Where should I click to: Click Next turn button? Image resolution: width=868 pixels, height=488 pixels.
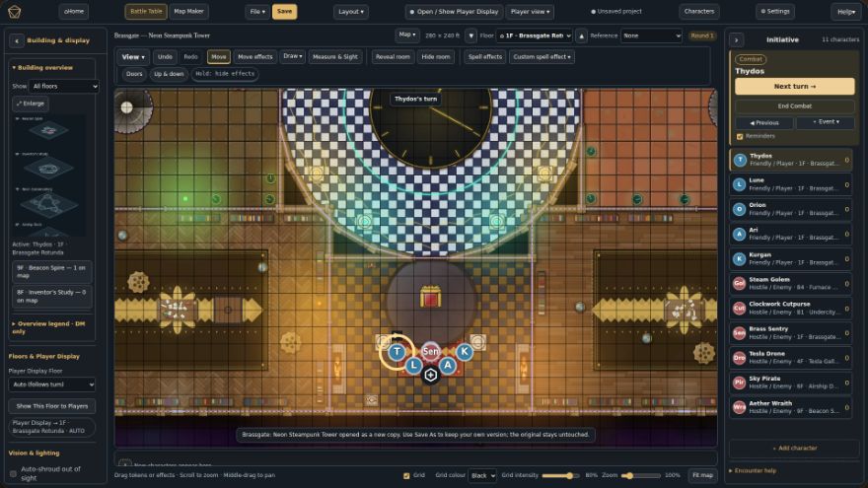(794, 87)
